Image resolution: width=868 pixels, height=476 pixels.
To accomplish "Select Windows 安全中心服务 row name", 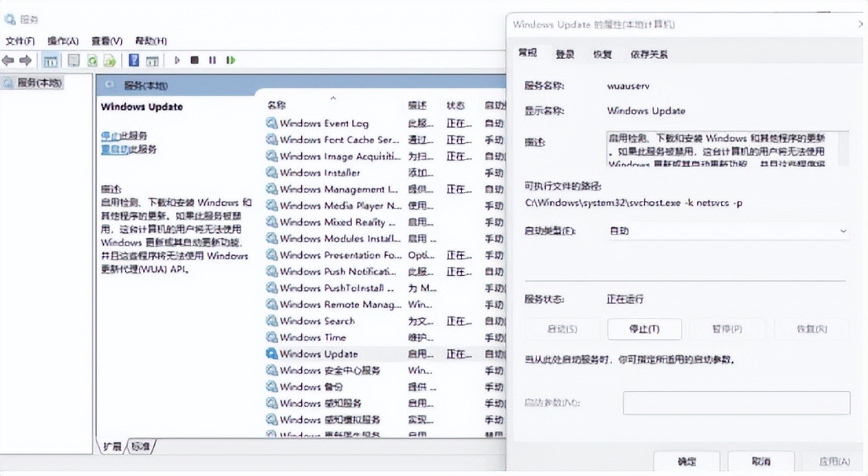I will click(330, 371).
